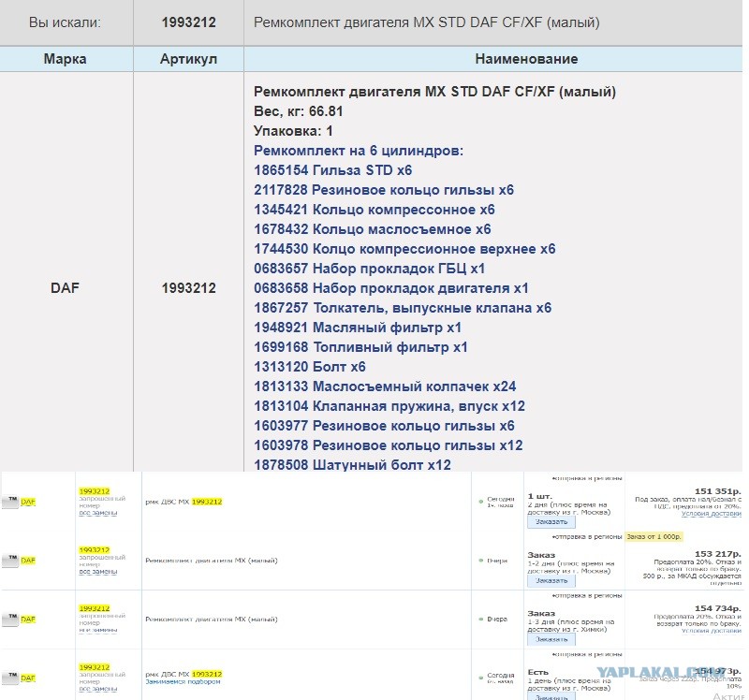Open the DAF brand link in the 154 734р. row
Screen dimensions: 749x700
tap(28, 620)
